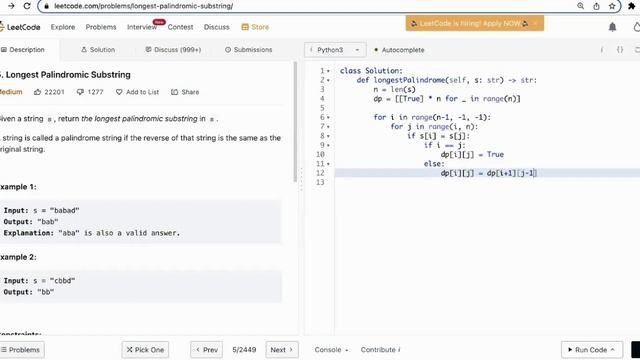Screen dimensions: 640x360
Task: Open the Explore menu item
Action: pyautogui.click(x=63, y=27)
